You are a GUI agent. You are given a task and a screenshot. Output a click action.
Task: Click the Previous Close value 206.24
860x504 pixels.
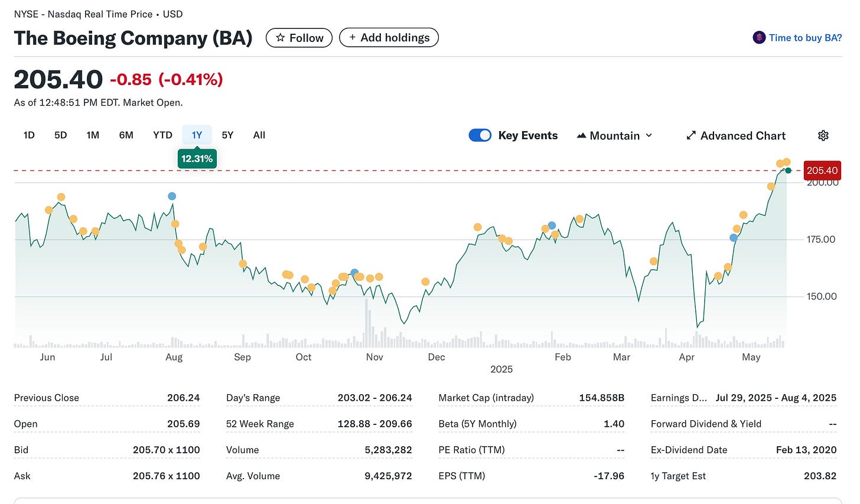tap(183, 398)
